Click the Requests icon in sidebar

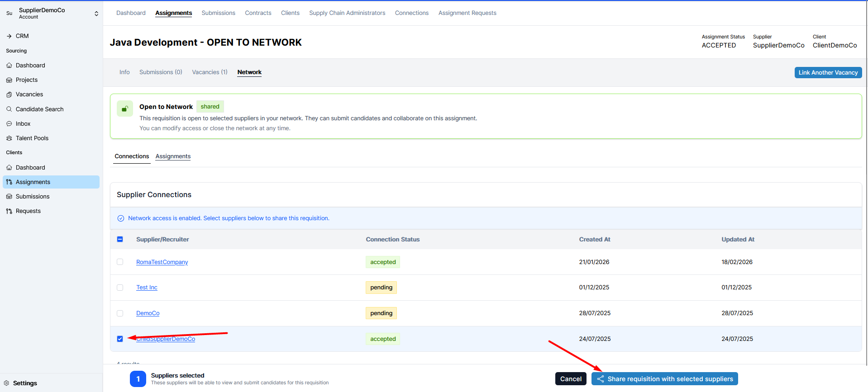pos(9,211)
